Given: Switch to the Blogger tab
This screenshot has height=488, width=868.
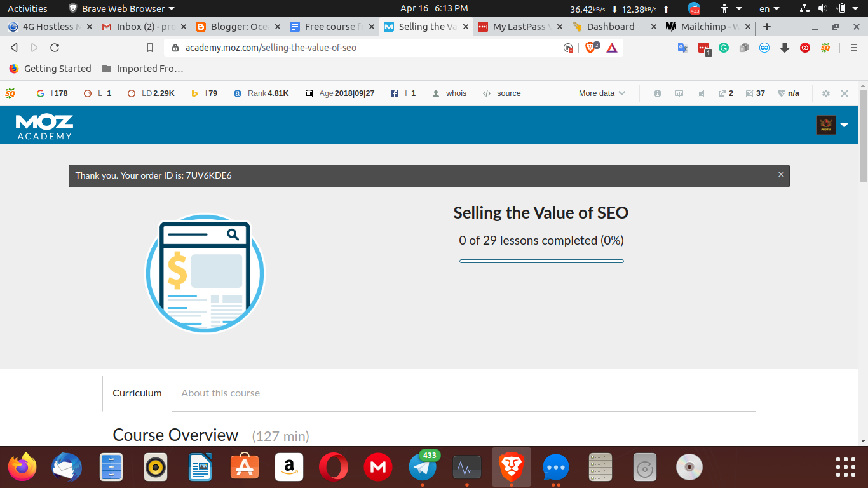Looking at the screenshot, I should pyautogui.click(x=238, y=27).
